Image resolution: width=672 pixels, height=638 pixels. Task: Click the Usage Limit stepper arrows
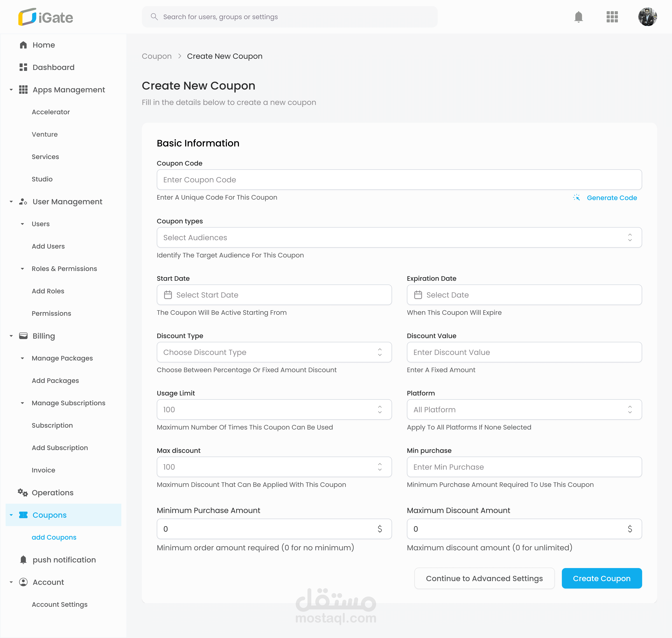coord(380,409)
